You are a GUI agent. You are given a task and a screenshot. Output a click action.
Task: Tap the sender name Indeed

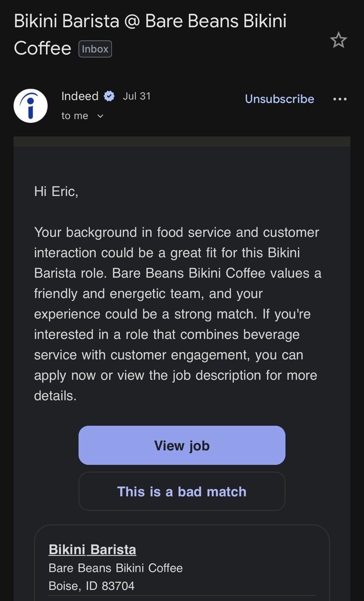pyautogui.click(x=80, y=96)
